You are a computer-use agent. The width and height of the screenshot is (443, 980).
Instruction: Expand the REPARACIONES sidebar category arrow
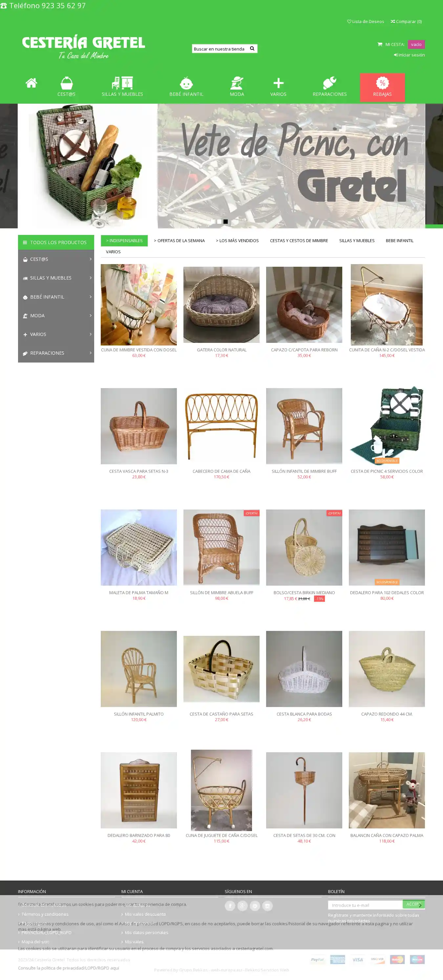[x=90, y=353]
